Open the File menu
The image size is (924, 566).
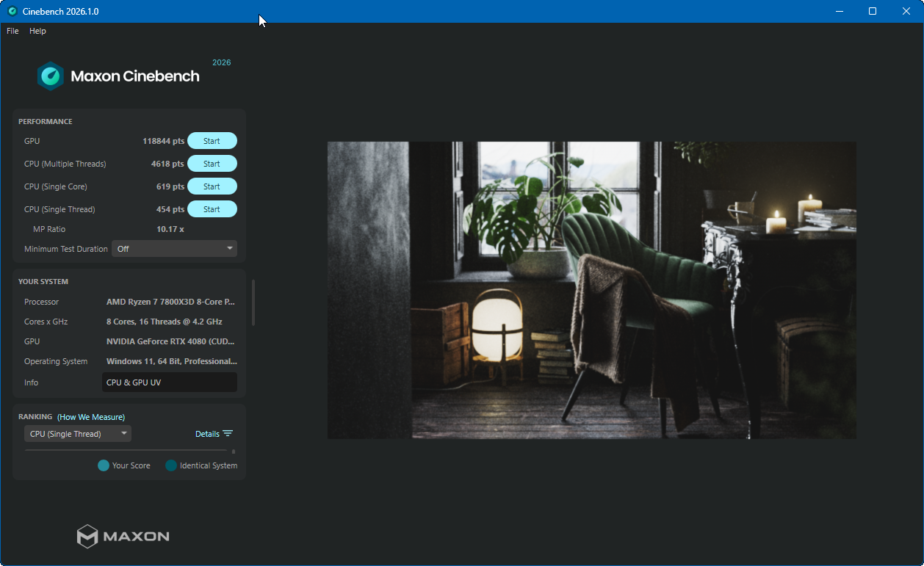pos(12,31)
